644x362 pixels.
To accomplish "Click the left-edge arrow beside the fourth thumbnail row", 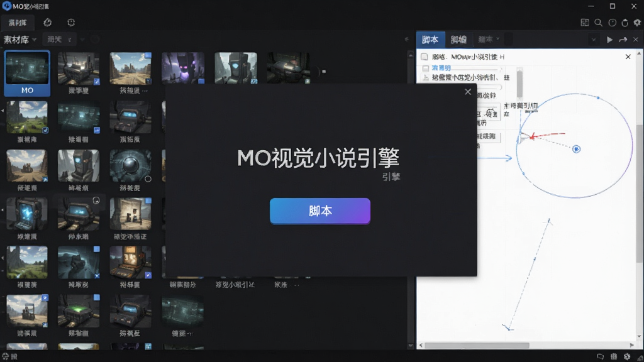I will coord(3,210).
